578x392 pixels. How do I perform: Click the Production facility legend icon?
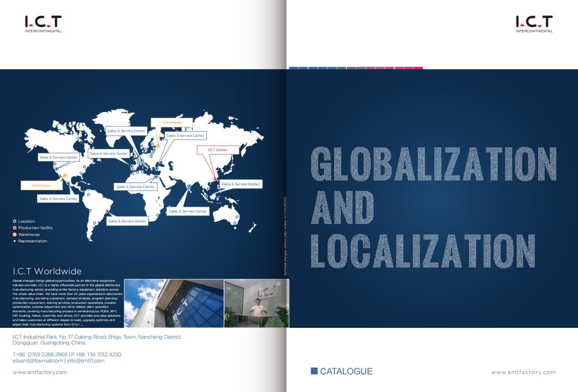tap(14, 228)
